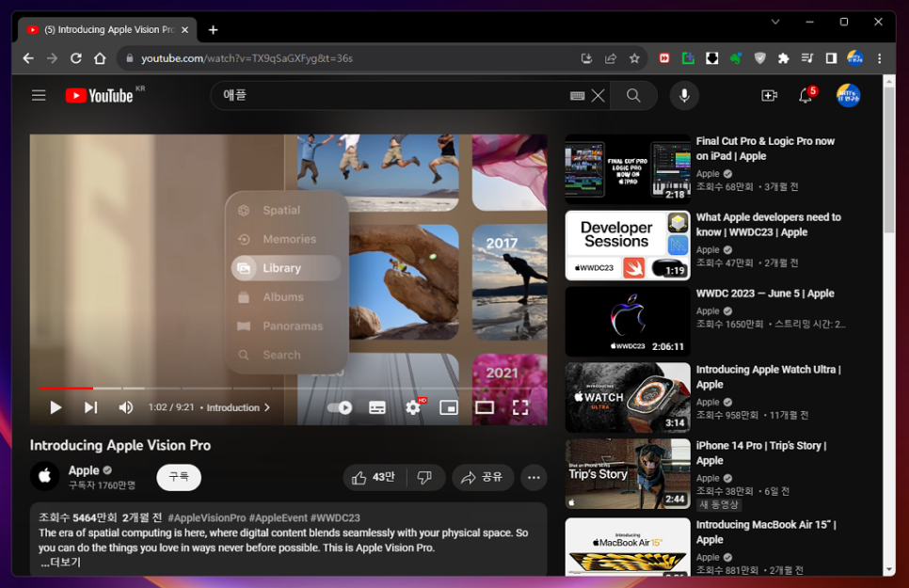The height and width of the screenshot is (588, 909).
Task: Open browser home page
Action: (x=100, y=58)
